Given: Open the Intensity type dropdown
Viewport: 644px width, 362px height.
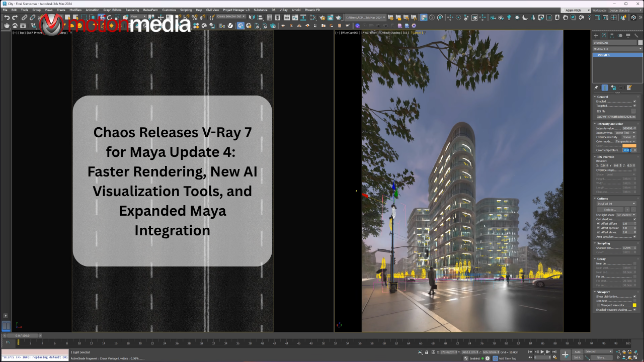Looking at the screenshot, I should click(625, 133).
